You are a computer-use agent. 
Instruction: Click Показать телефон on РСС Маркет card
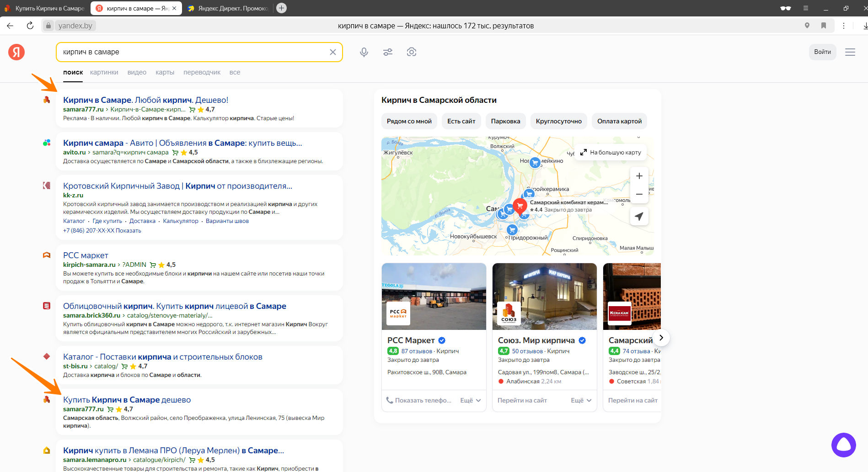[x=419, y=400]
